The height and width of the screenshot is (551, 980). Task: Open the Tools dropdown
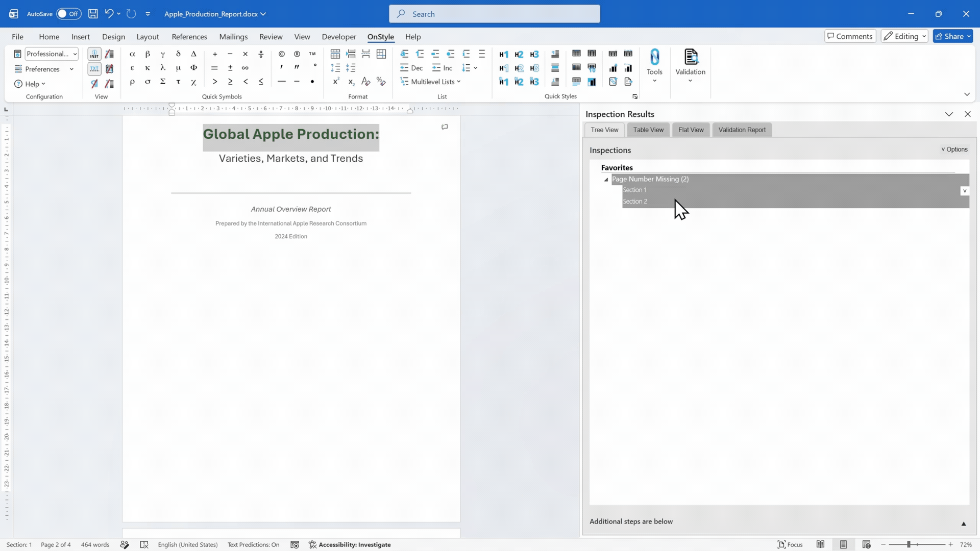coord(655,66)
